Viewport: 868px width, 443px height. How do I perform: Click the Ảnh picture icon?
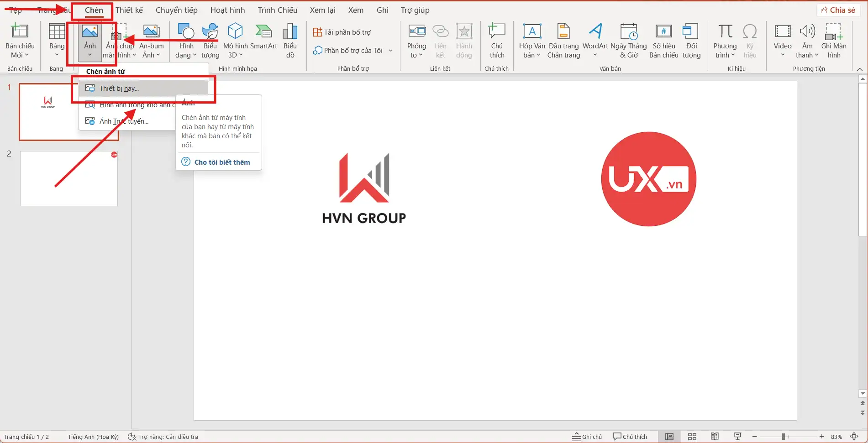[x=89, y=31]
